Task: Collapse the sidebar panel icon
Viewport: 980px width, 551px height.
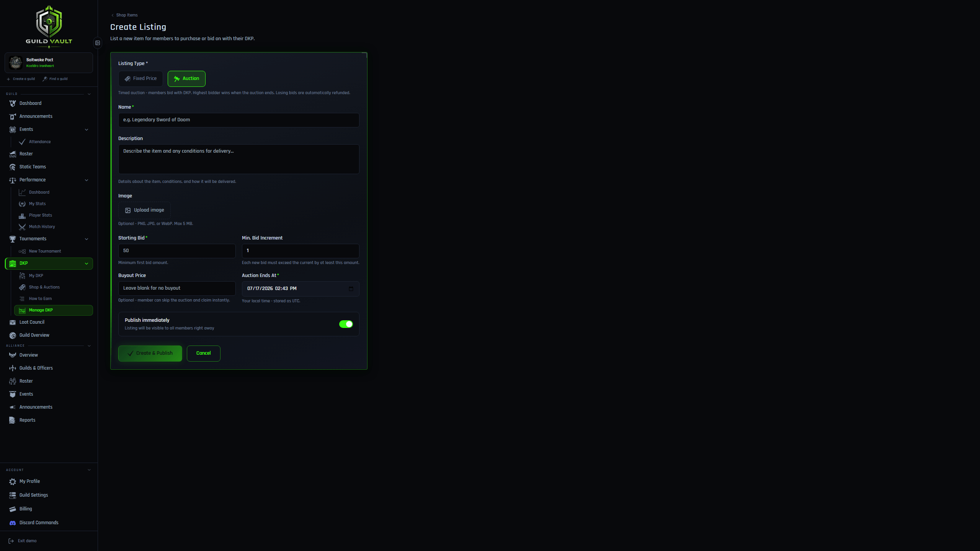Action: pyautogui.click(x=98, y=43)
